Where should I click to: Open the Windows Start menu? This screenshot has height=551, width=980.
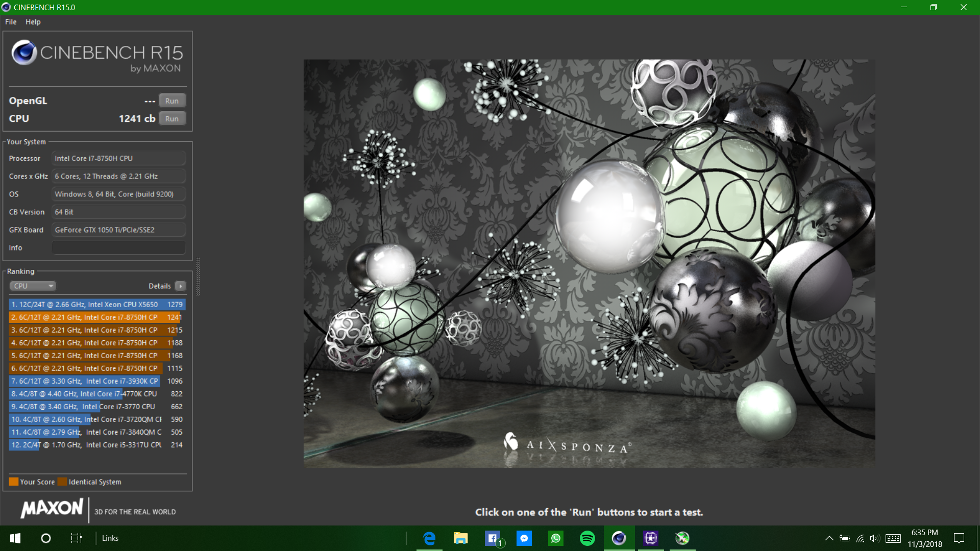click(15, 538)
